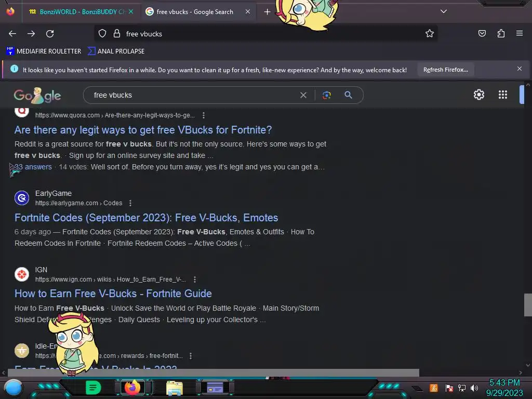This screenshot has width=532, height=399.
Task: Open a new tab with the plus button
Action: (268, 12)
